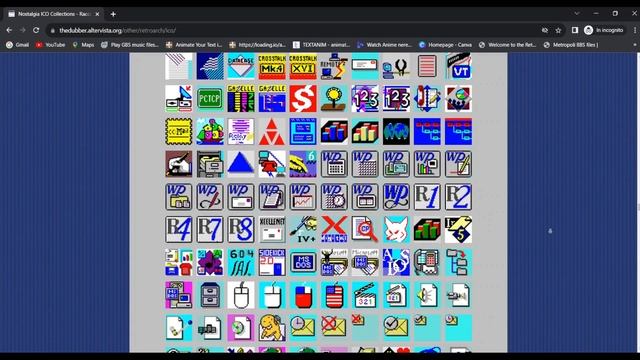
Task: Click the WP envelope icon
Action: [241, 197]
